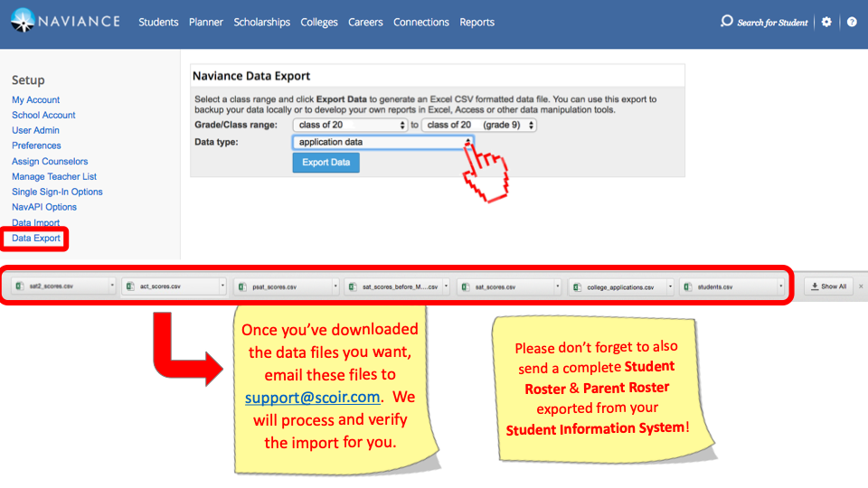The image size is (868, 488).
Task: Click the Naviance logo icon
Action: (23, 21)
